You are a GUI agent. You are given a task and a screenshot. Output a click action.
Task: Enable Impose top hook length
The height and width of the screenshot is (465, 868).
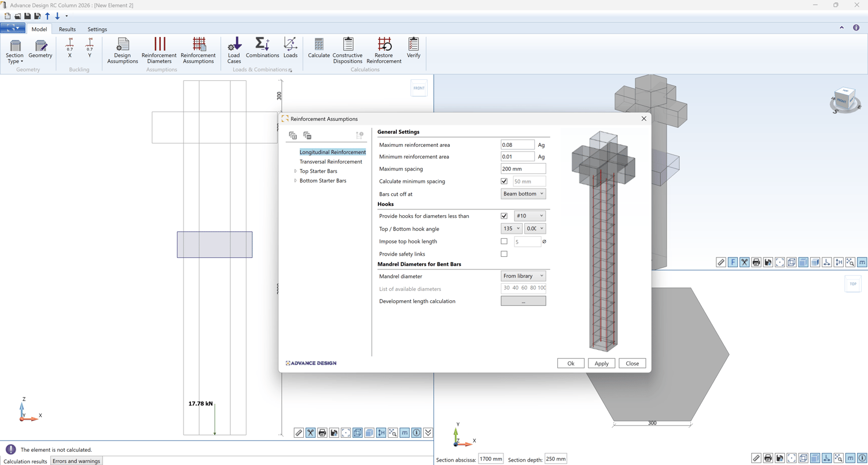tap(504, 242)
